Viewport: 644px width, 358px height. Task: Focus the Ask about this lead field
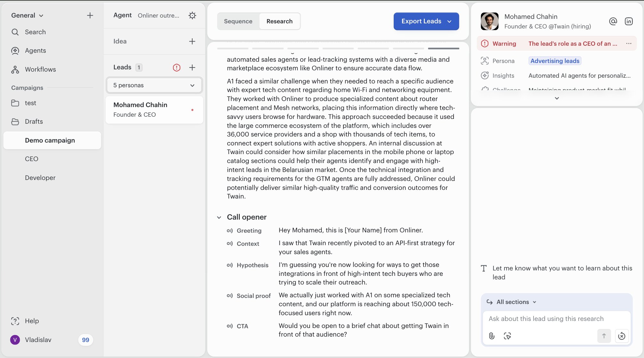[x=557, y=319]
